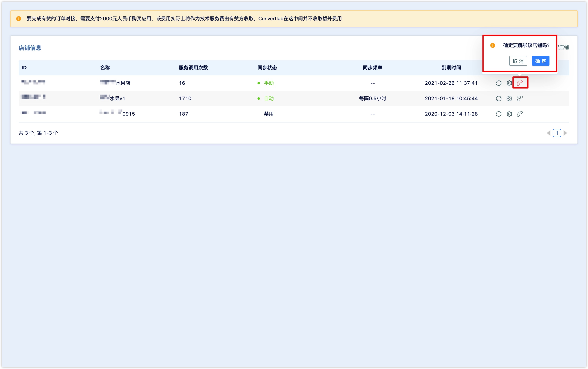Go to previous page arrow
The image size is (588, 369).
point(548,133)
